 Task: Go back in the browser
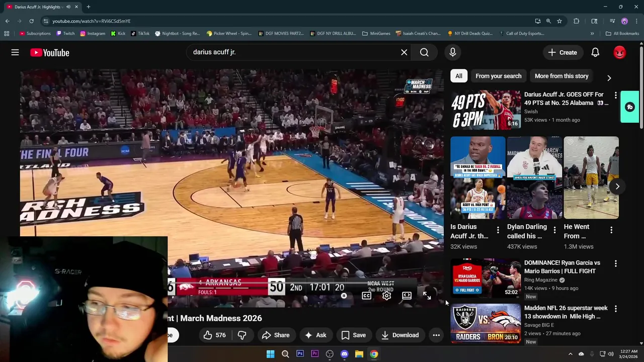(7, 21)
